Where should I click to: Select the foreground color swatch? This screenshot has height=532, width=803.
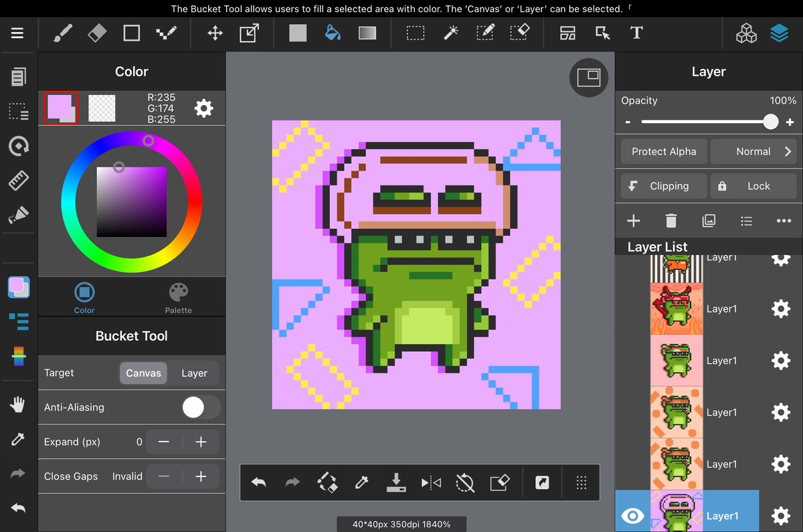click(61, 108)
